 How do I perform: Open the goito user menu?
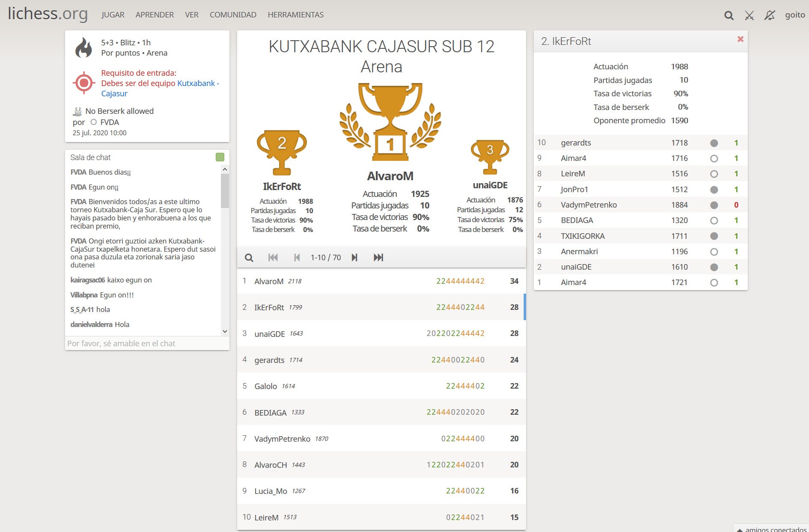point(795,15)
